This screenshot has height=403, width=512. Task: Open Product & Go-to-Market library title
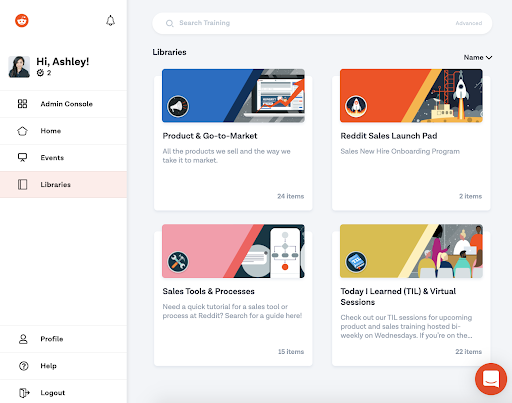pyautogui.click(x=210, y=136)
